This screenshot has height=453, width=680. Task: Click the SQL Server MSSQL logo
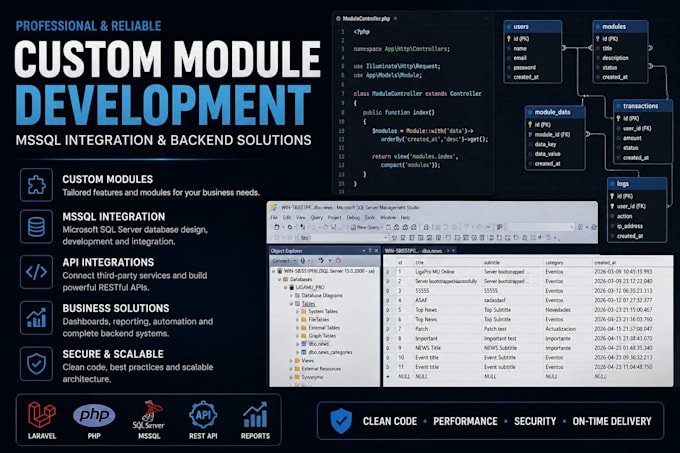[149, 415]
